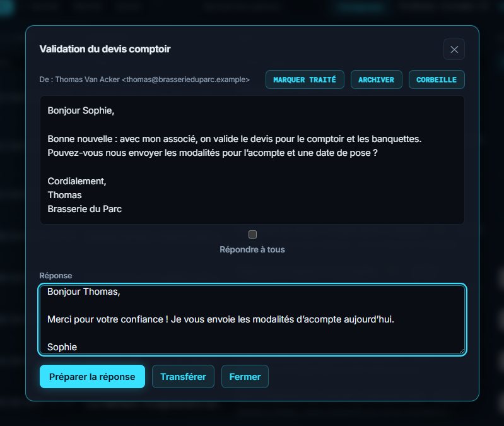Forward the message with Transférer
This screenshot has width=504, height=426.
183,377
